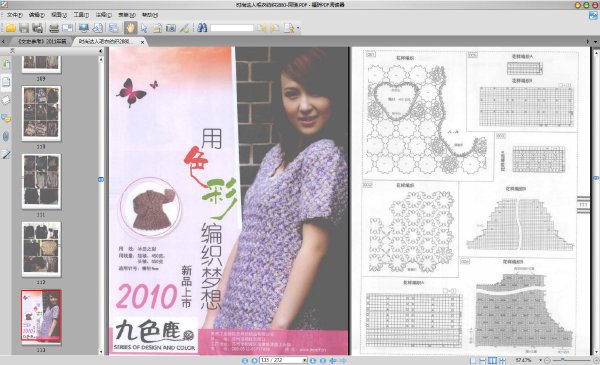Open the fourth menu in the menu bar
Screen dimensions: 600x365
click(x=81, y=15)
